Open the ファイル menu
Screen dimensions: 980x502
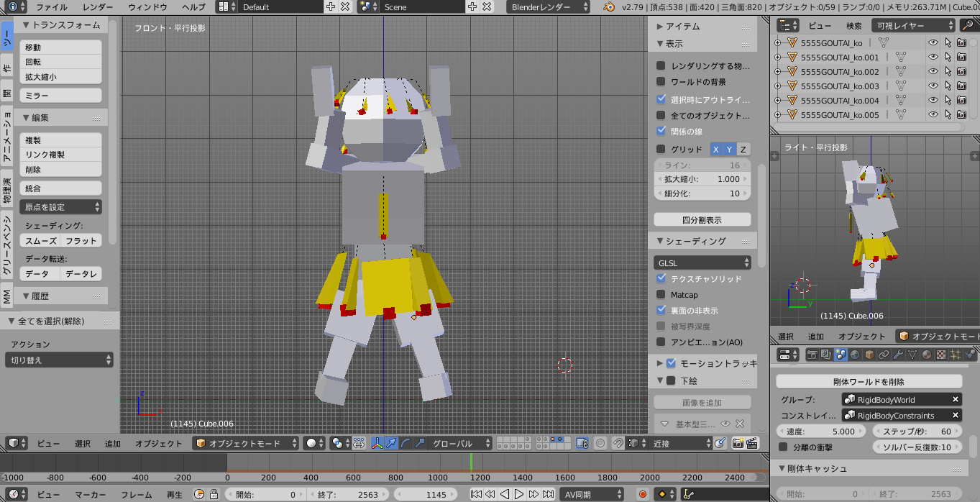point(52,7)
